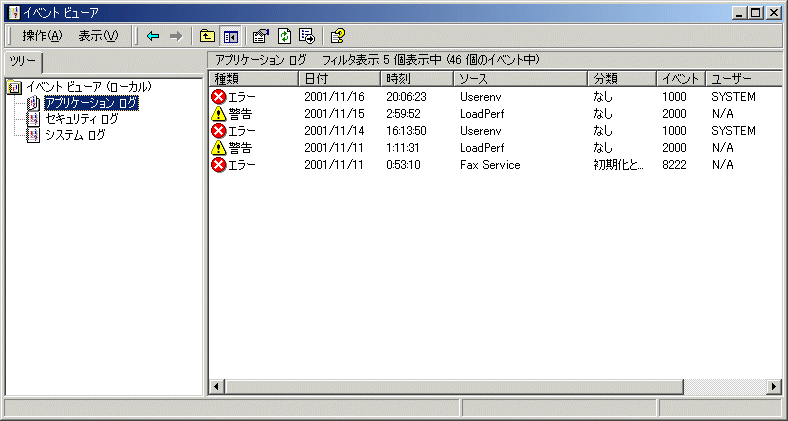This screenshot has width=788, height=421.
Task: Sort by ユーザー column header
Action: (744, 79)
